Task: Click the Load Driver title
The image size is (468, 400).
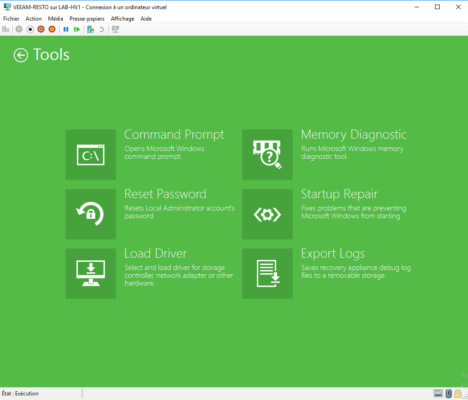Action: pyautogui.click(x=155, y=253)
